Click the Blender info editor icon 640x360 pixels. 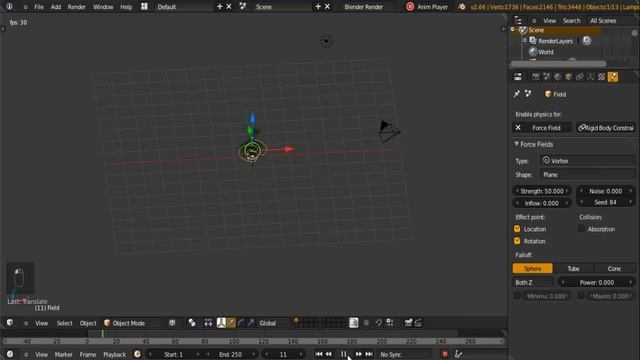click(9, 7)
